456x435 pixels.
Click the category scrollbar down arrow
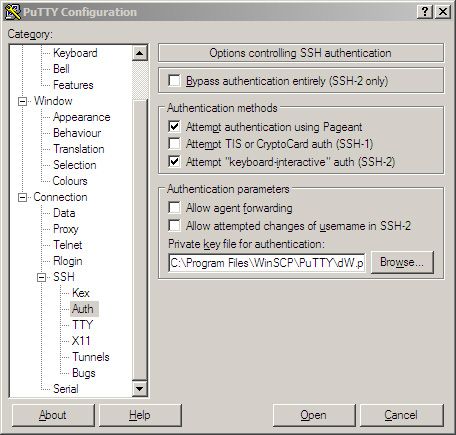(x=140, y=389)
